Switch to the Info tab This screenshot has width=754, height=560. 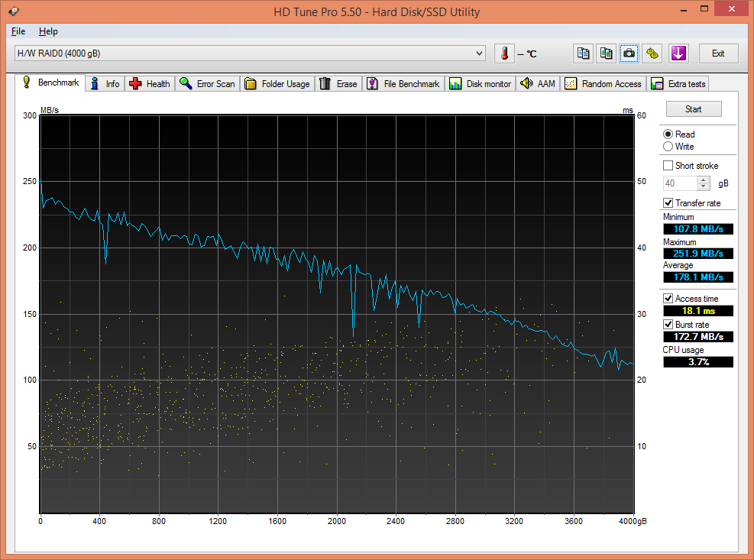(x=105, y=84)
